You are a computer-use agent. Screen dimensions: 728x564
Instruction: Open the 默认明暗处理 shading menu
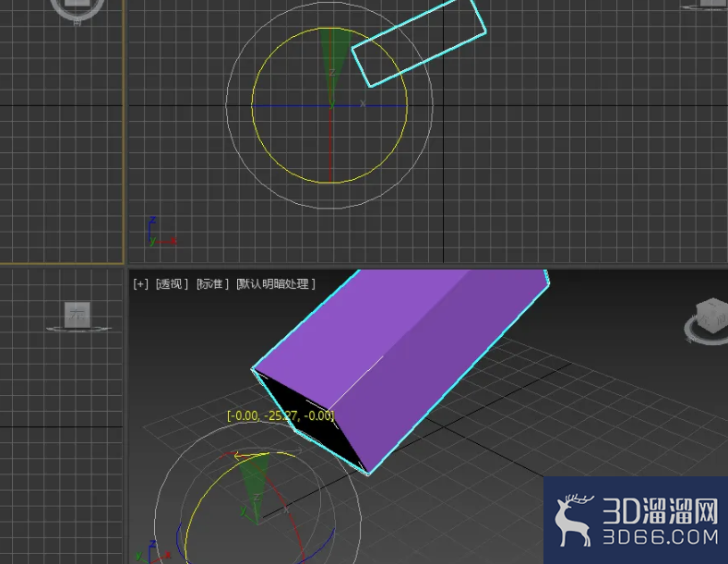276,283
